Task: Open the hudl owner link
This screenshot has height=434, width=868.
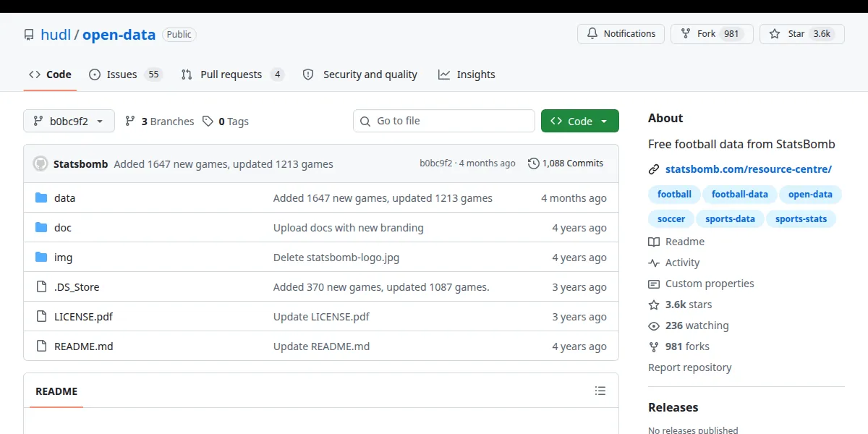Action: 56,35
